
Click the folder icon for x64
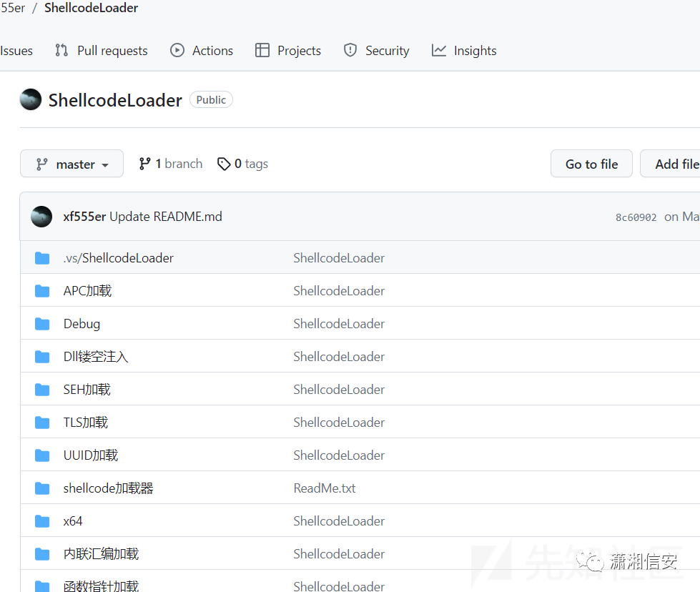[x=42, y=521]
